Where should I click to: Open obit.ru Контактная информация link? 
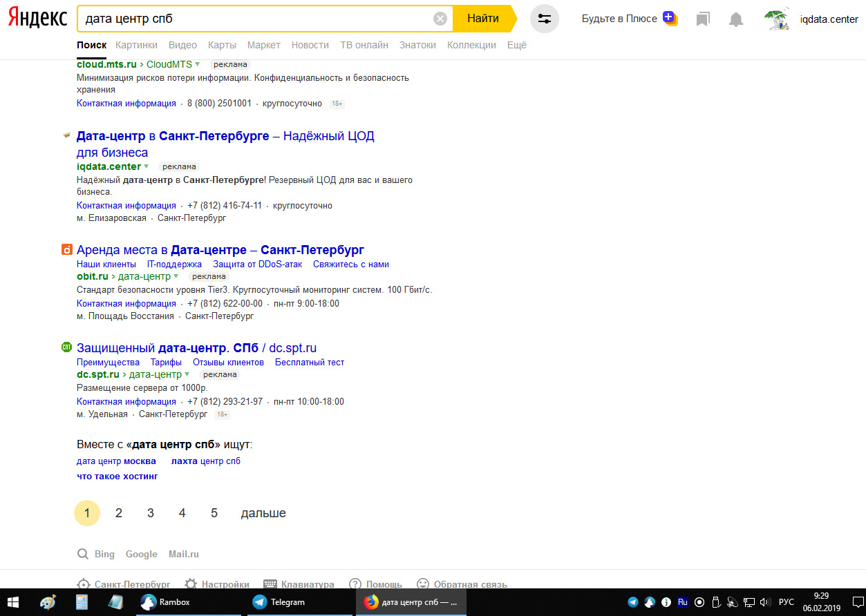126,303
